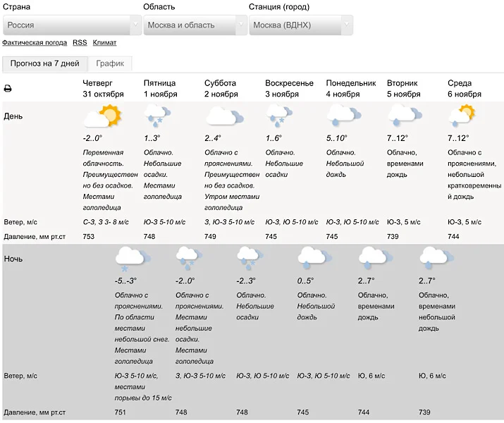Screen dimensions: 504x423
Task: Click night sleet icon above -2..3°
Action: pos(250,259)
